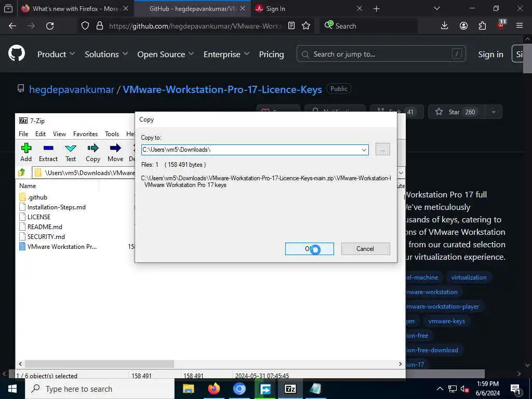
Task: Click 7-Zip icon in taskbar
Action: [x=290, y=389]
